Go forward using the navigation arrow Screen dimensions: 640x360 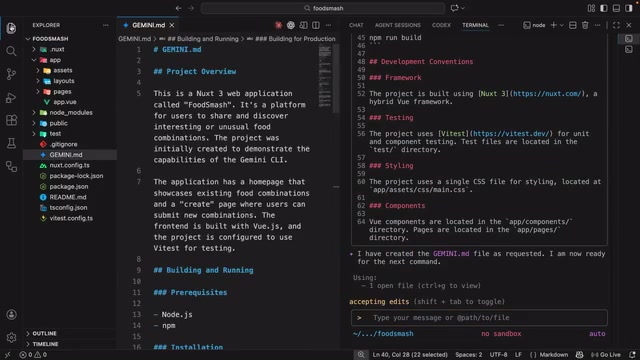[x=191, y=8]
